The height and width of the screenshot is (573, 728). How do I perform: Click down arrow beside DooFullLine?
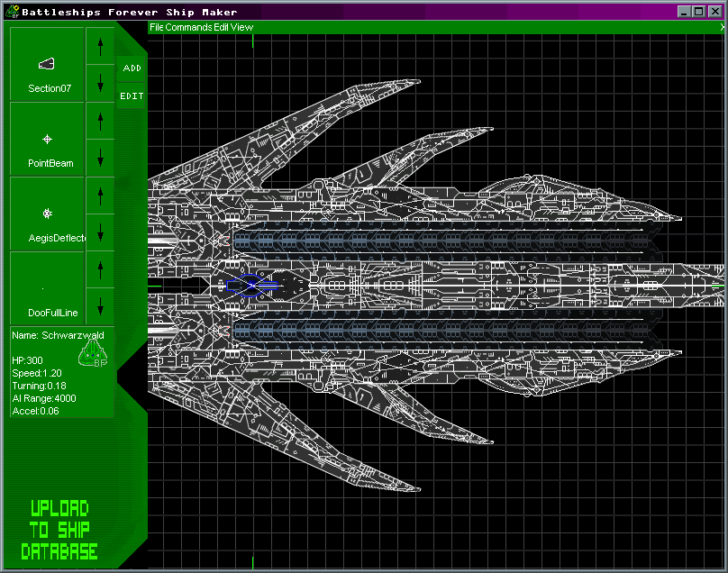pyautogui.click(x=100, y=306)
